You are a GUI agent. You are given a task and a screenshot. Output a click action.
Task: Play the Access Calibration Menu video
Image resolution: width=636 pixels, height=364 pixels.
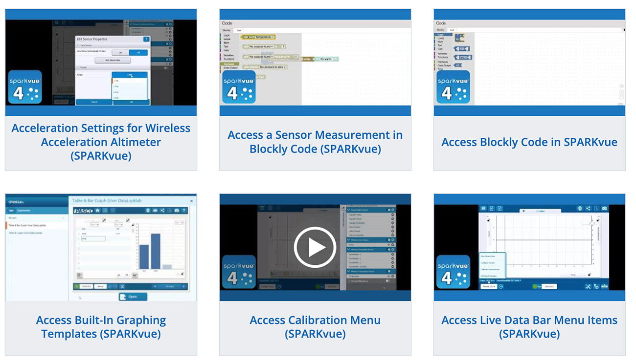[x=315, y=247]
